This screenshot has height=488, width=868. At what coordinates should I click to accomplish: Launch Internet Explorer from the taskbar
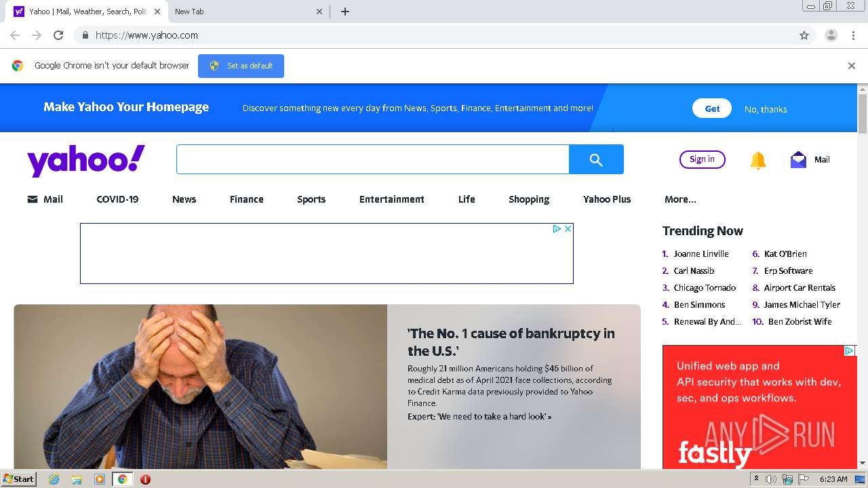point(54,479)
